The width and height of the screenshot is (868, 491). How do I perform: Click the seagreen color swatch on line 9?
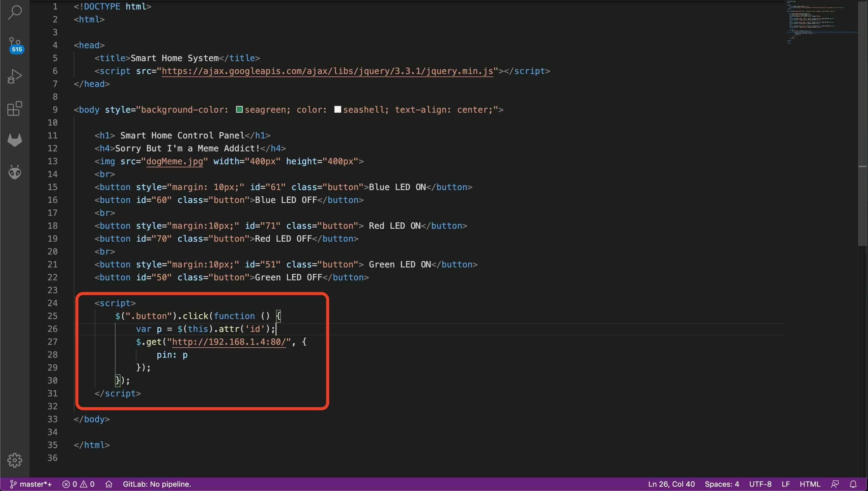click(x=239, y=109)
